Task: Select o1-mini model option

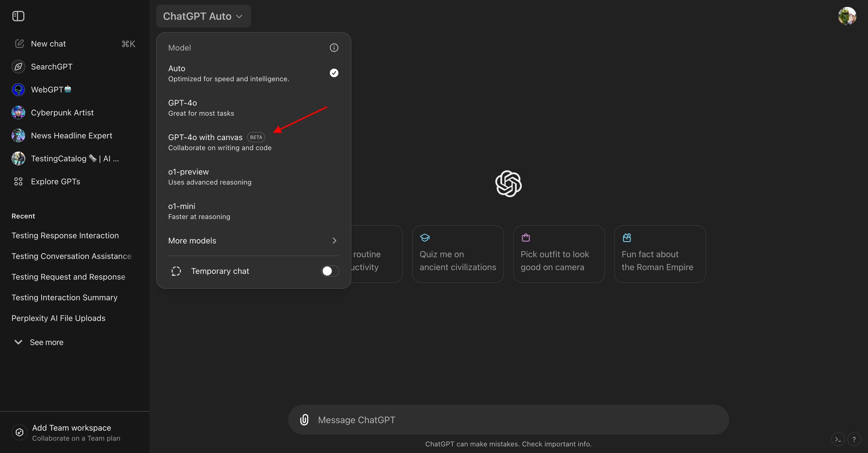Action: pos(253,211)
